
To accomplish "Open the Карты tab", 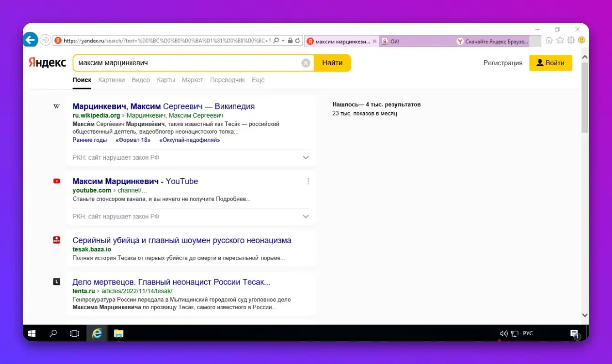I will (x=166, y=80).
